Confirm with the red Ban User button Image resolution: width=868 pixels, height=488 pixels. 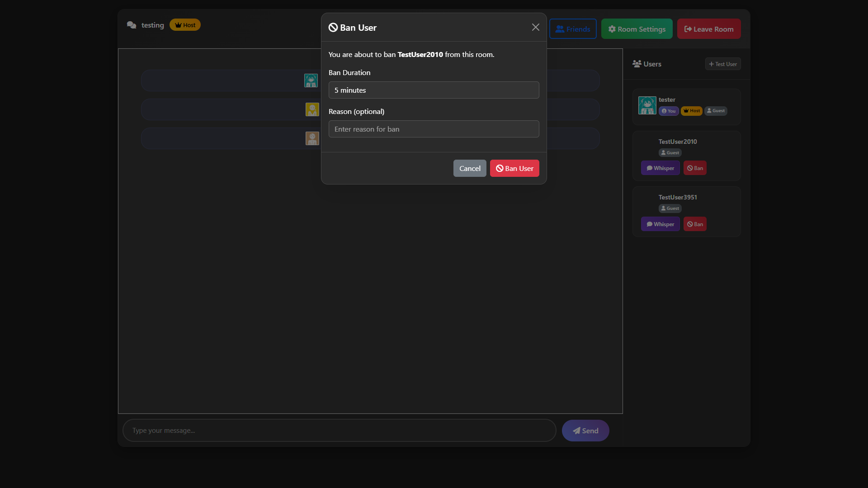[x=514, y=168]
